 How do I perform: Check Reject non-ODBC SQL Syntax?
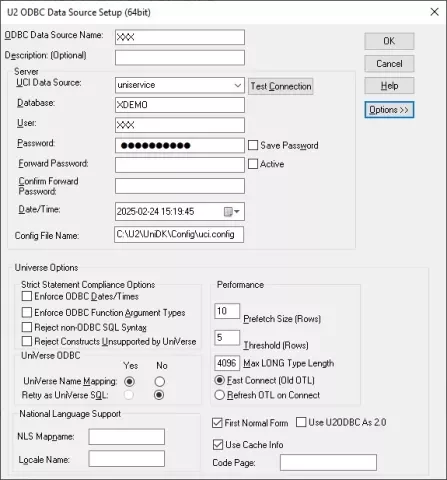(x=27, y=327)
